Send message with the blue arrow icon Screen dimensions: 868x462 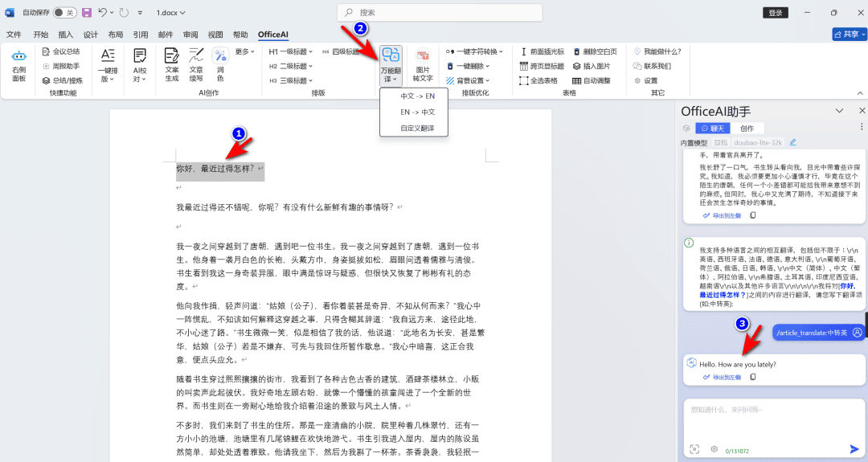pos(854,448)
